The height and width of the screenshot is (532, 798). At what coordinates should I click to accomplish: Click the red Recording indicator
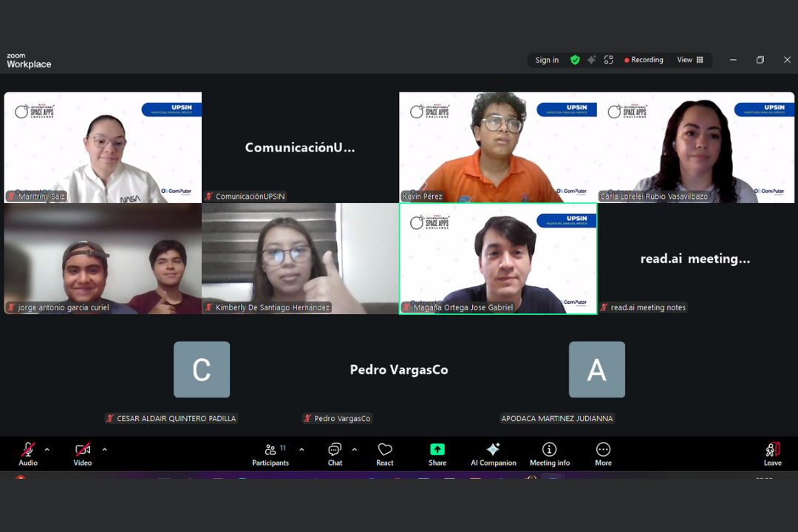pos(644,60)
